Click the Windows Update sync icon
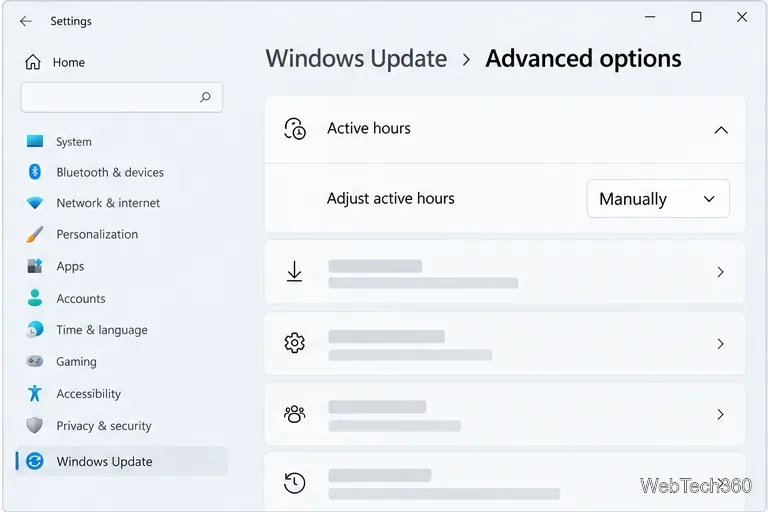Screen dimensions: 768x512 35,461
